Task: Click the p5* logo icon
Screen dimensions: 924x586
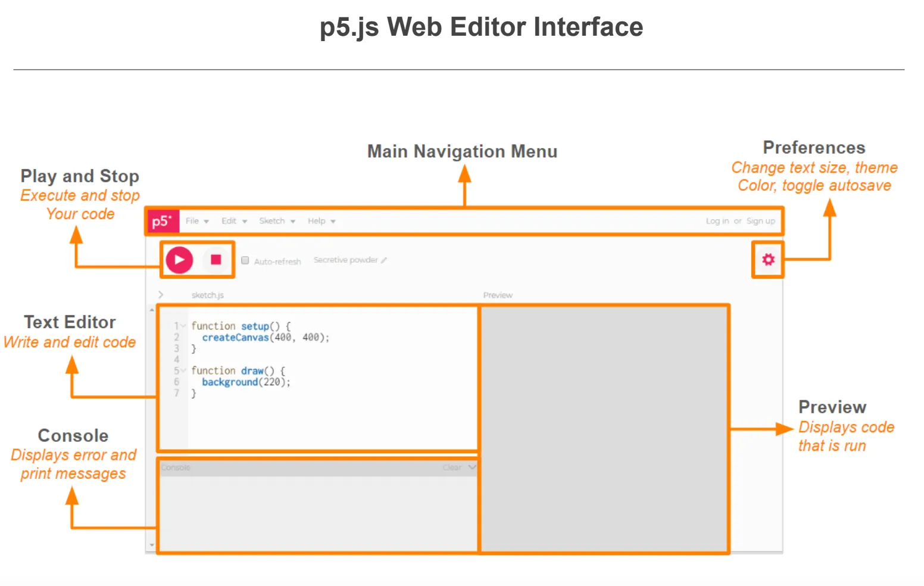Action: coord(163,222)
